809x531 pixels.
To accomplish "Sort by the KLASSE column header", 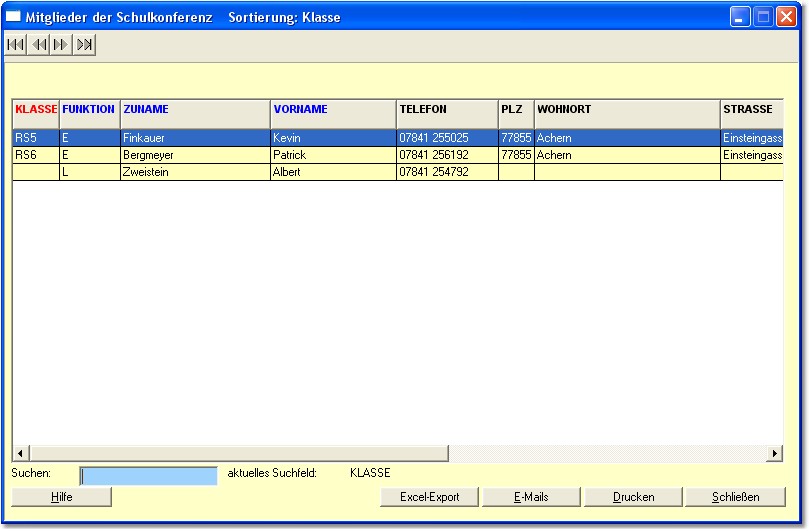I will click(36, 110).
